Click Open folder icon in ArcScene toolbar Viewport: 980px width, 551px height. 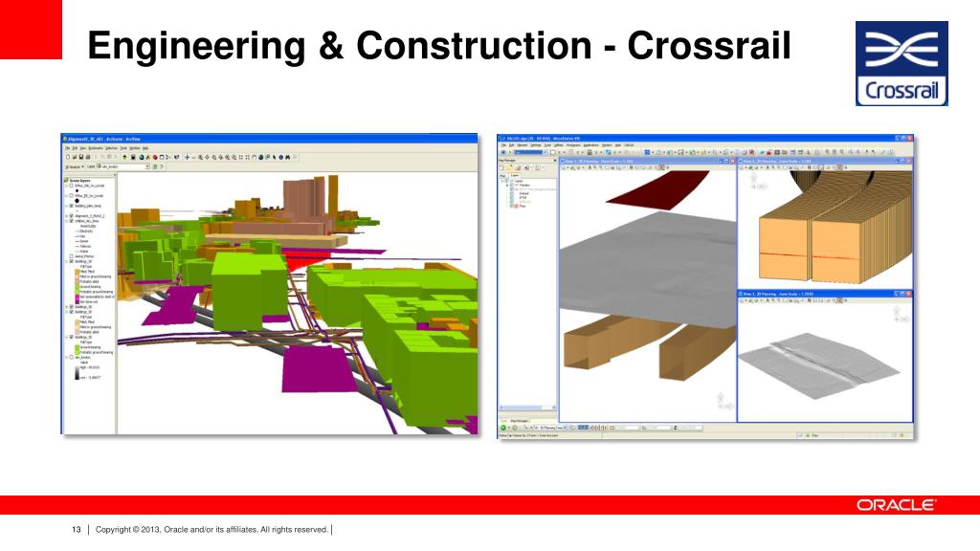75,157
